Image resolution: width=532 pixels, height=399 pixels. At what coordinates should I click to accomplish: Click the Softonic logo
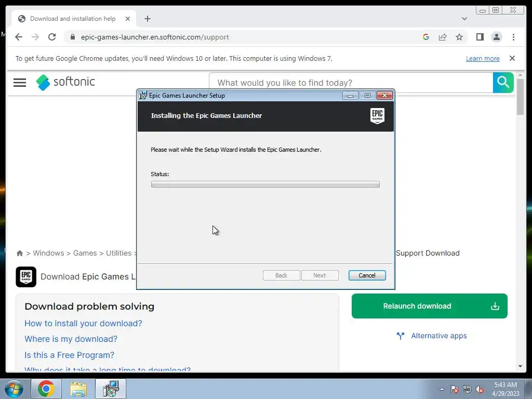pos(66,82)
